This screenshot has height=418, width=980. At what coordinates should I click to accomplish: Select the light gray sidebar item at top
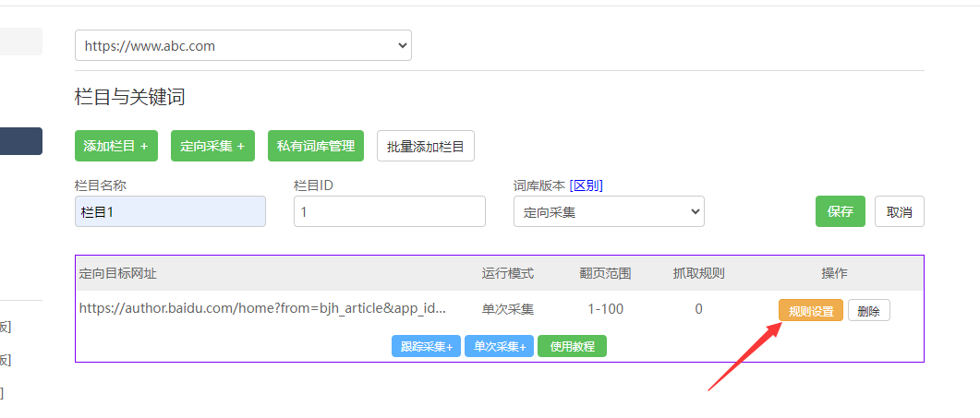pyautogui.click(x=20, y=42)
